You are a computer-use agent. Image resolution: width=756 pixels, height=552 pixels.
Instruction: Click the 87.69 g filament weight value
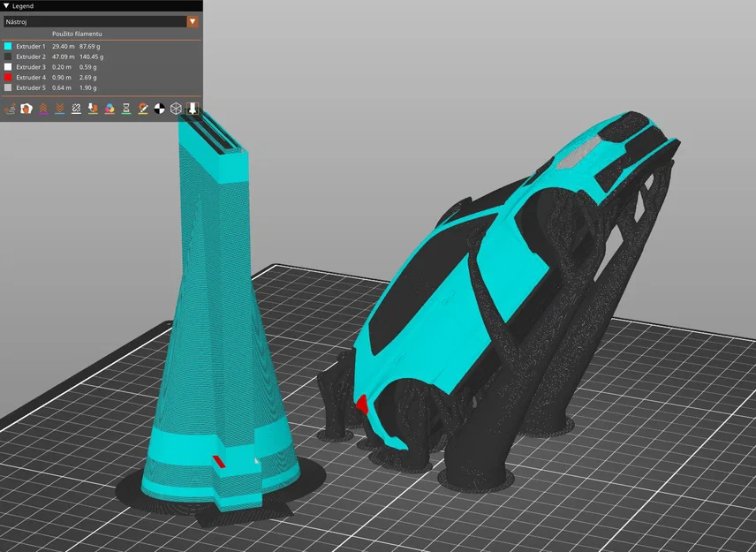90,46
